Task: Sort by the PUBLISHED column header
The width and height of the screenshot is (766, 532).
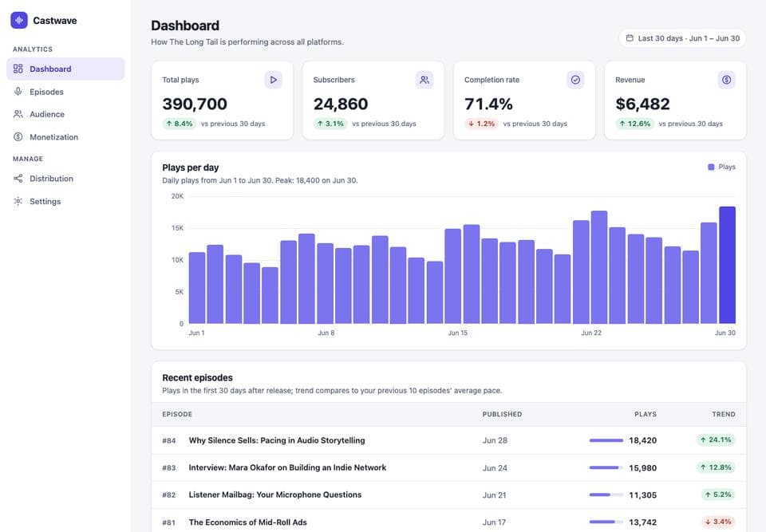Action: tap(502, 414)
